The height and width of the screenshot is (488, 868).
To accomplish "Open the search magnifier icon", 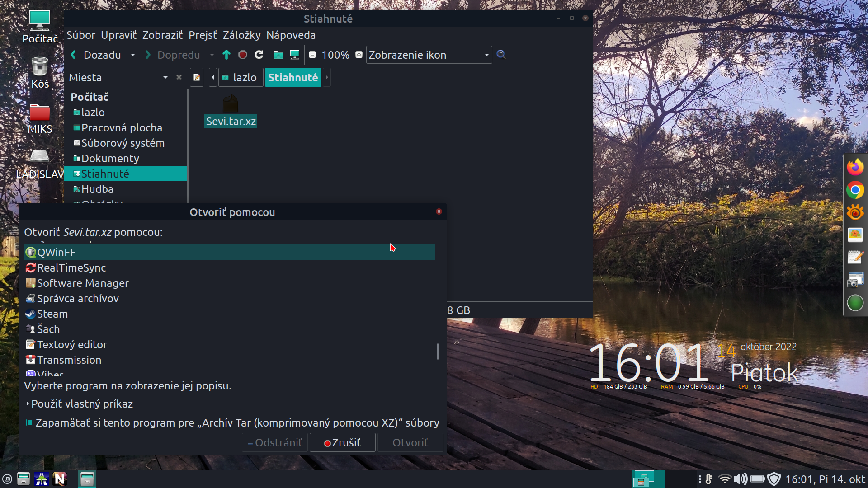I will point(501,55).
